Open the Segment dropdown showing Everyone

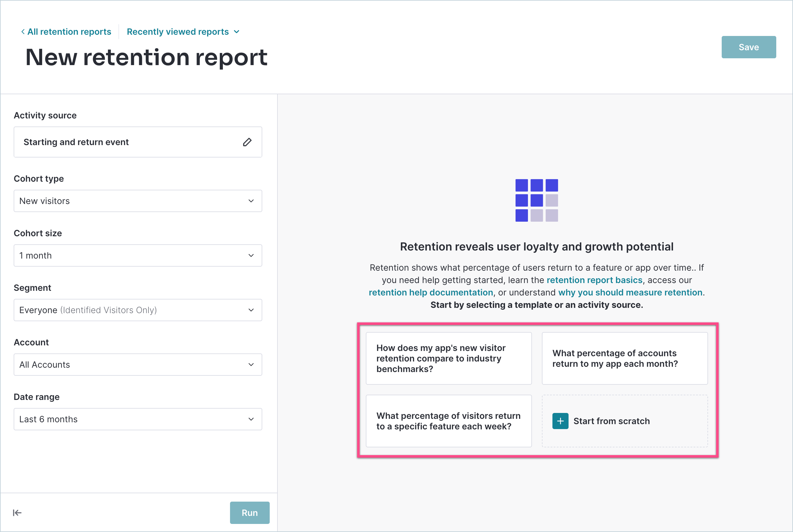coord(138,310)
